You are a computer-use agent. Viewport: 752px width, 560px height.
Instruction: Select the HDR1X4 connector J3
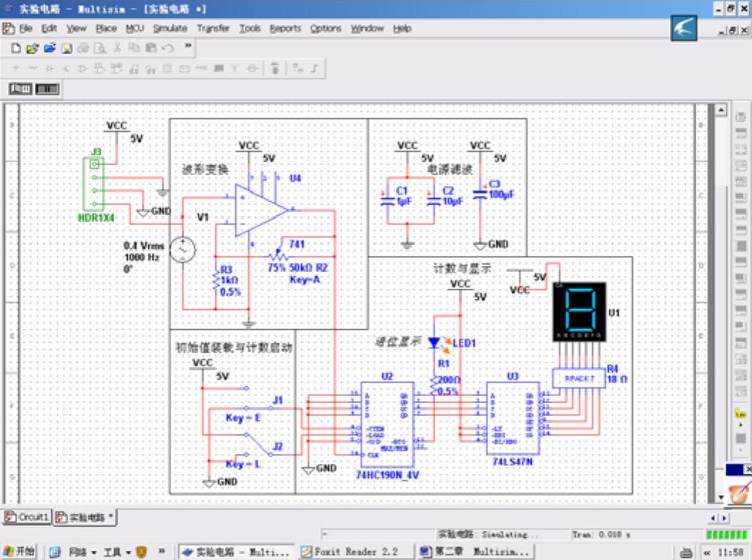94,184
